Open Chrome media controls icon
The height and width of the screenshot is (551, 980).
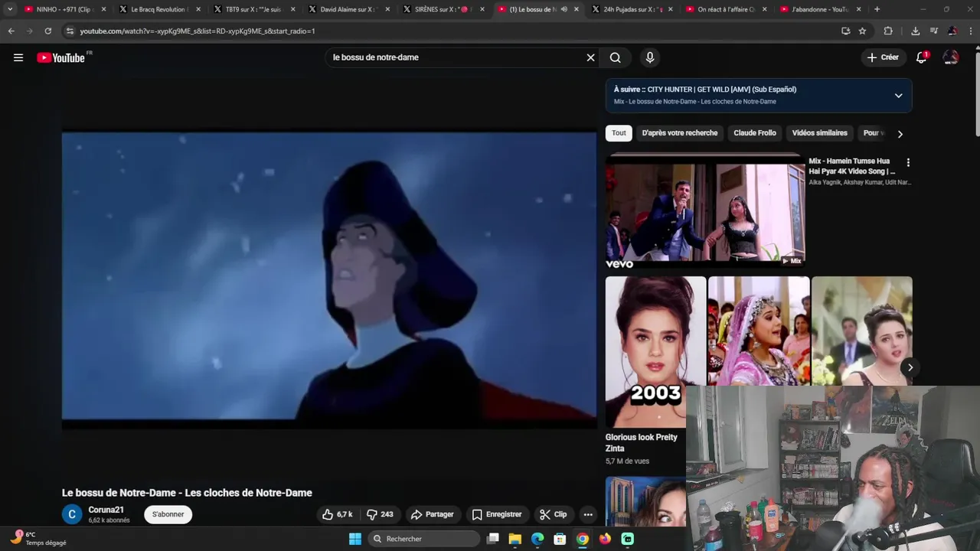coord(933,31)
